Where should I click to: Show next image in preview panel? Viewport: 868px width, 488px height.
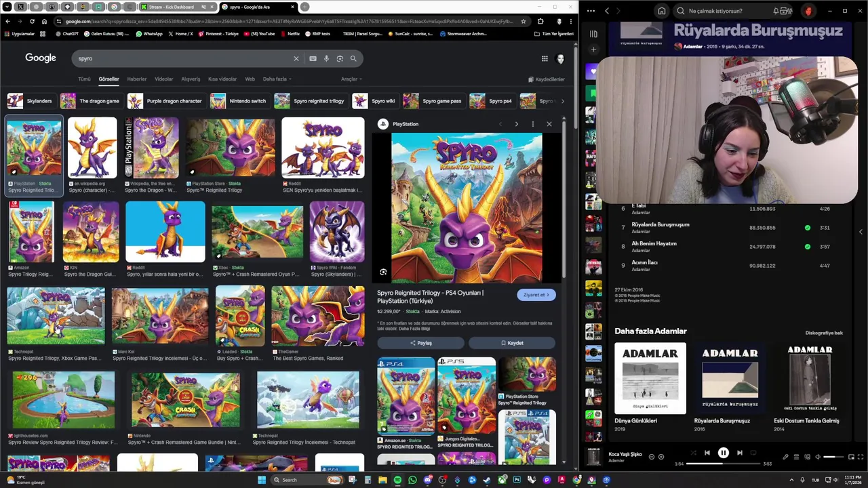pyautogui.click(x=516, y=124)
